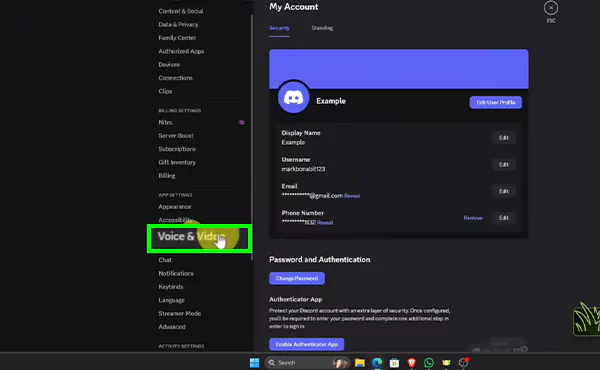Edit the Username markbonabit123
Image resolution: width=600 pixels, height=370 pixels.
(504, 165)
